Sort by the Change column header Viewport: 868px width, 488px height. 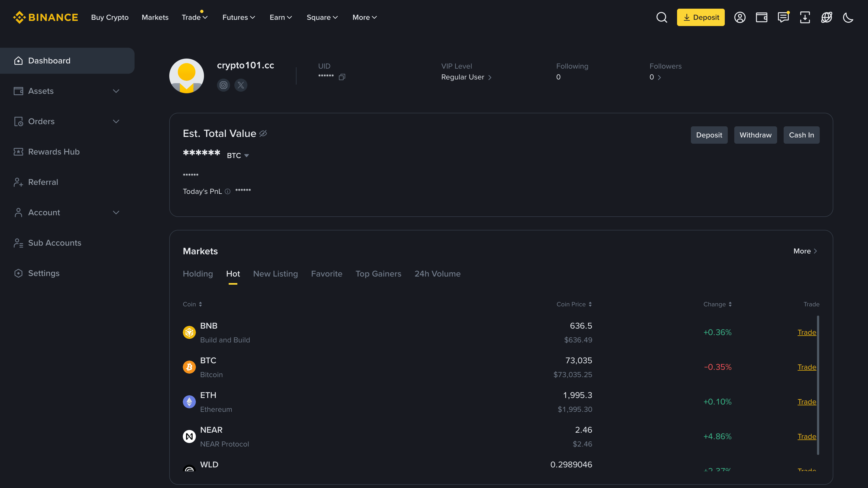[717, 304]
